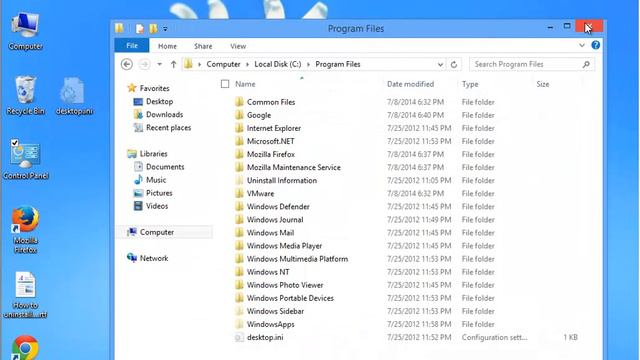Click New folder in quick access toolbar

(x=153, y=29)
